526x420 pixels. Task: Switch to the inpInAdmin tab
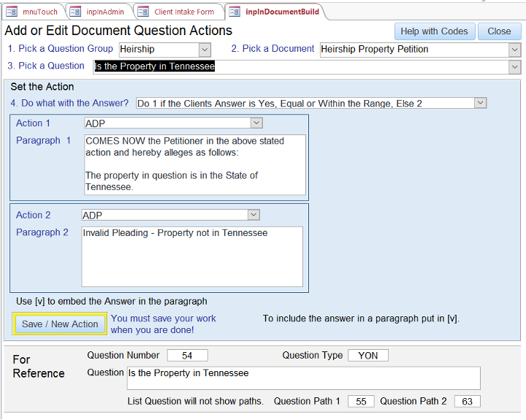pos(104,12)
